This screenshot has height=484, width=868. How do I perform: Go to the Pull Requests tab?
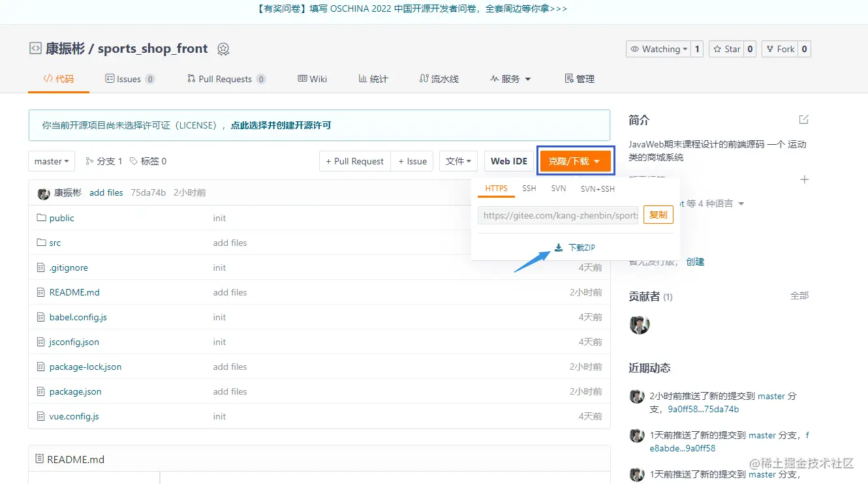226,79
